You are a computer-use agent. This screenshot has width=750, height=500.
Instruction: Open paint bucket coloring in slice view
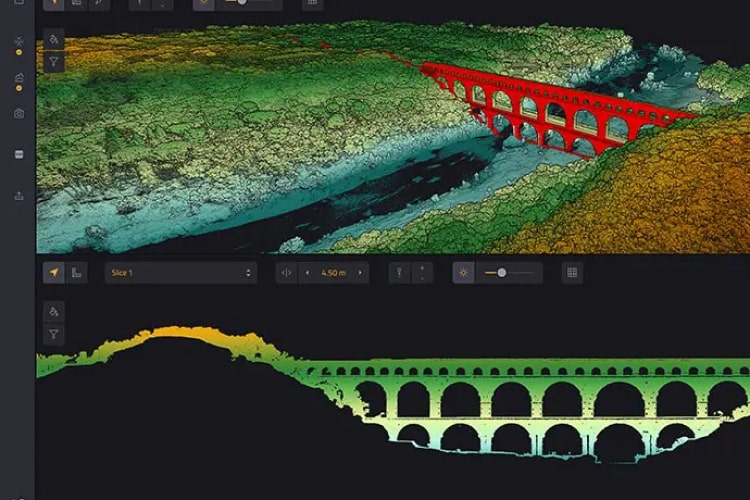pos(54,312)
